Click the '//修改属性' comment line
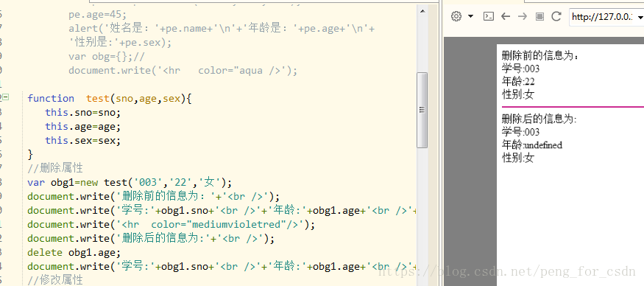The width and height of the screenshot is (644, 286). tap(55, 280)
